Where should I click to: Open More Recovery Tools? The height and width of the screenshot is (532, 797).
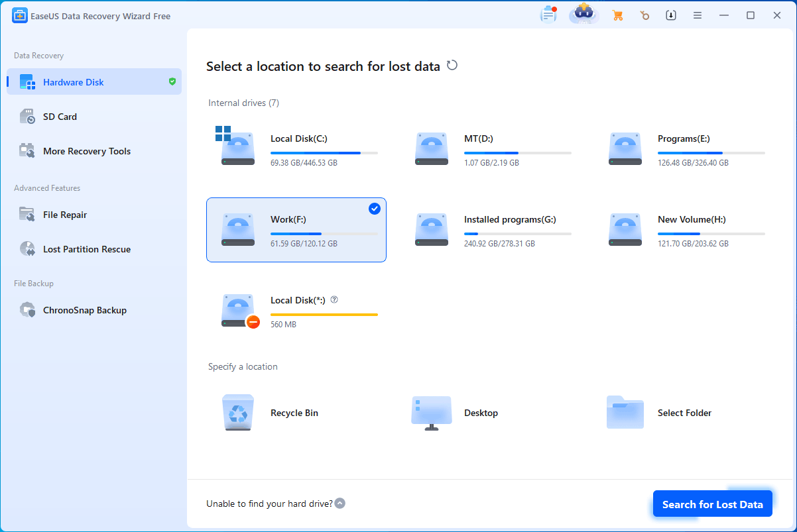coord(94,151)
